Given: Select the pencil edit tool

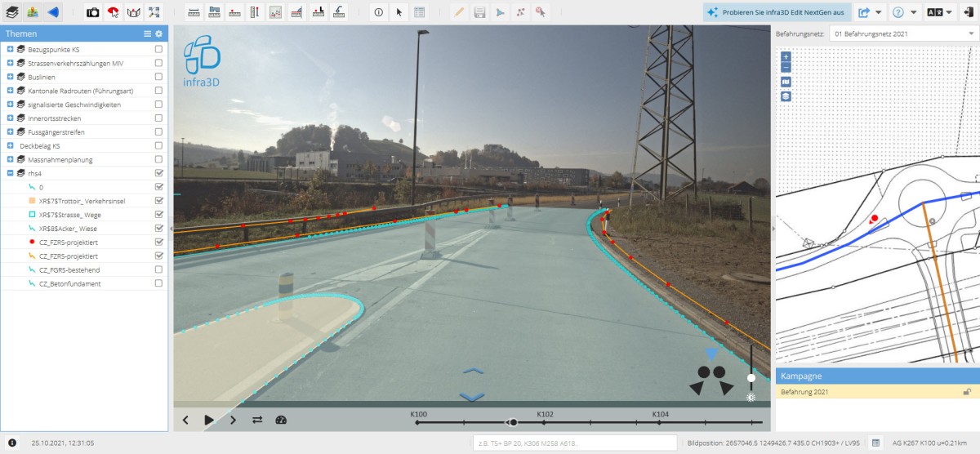Looking at the screenshot, I should 459,12.
